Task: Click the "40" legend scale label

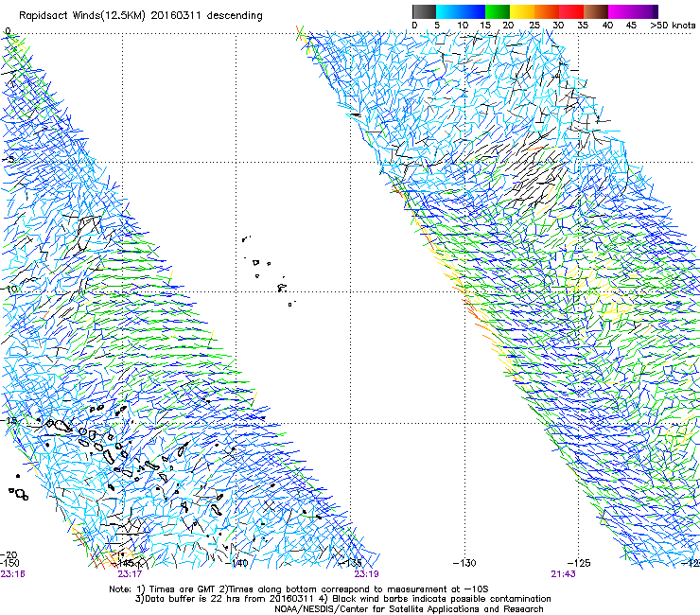Action: (607, 25)
